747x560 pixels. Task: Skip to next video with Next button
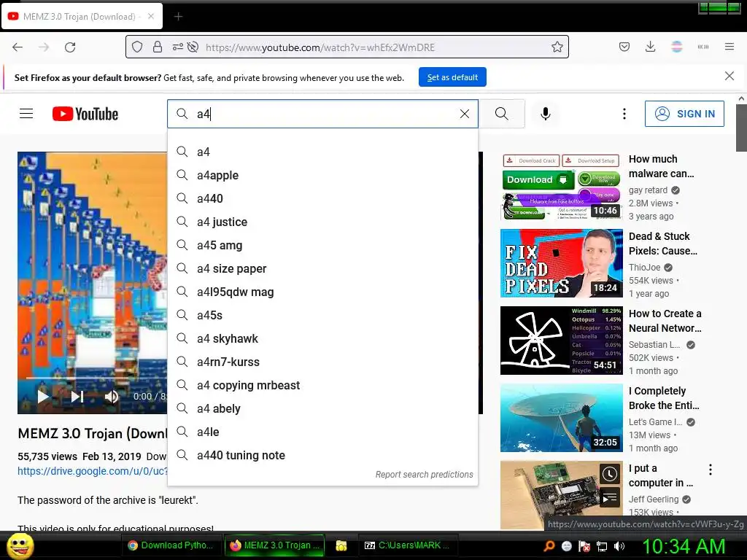tap(77, 396)
